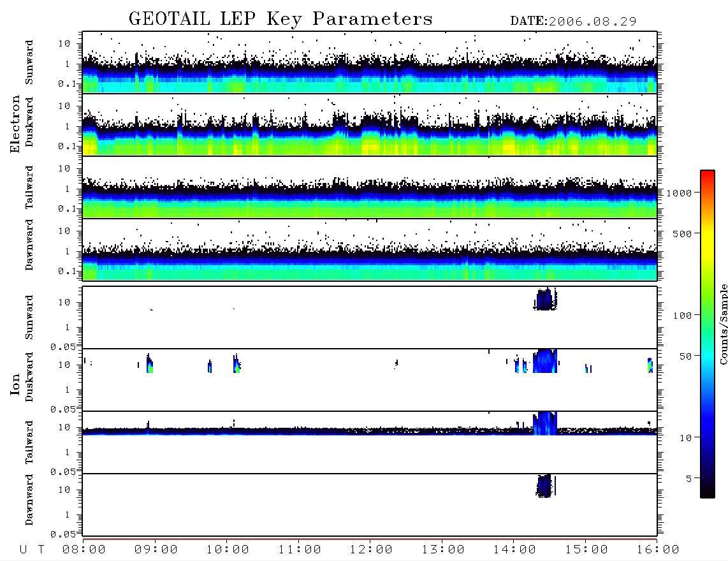Screen dimensions: 728x561
Task: Click the 11:00 time axis tick
Action: pos(300,550)
